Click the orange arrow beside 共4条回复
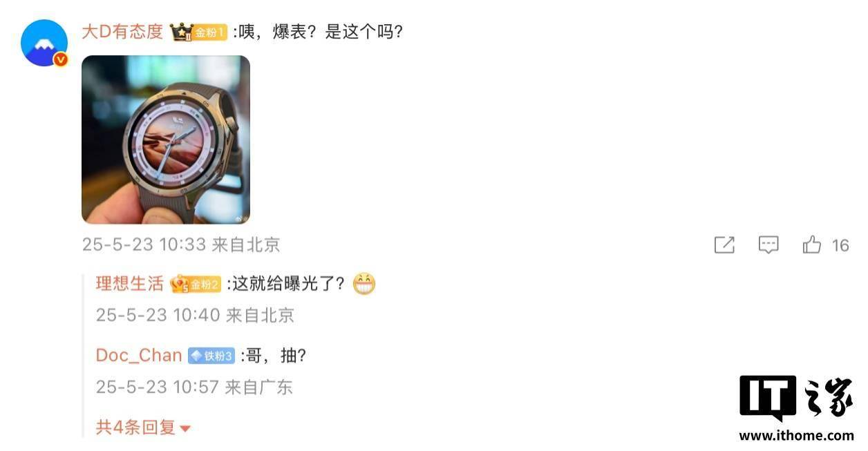Image resolution: width=868 pixels, height=451 pixels. (185, 429)
